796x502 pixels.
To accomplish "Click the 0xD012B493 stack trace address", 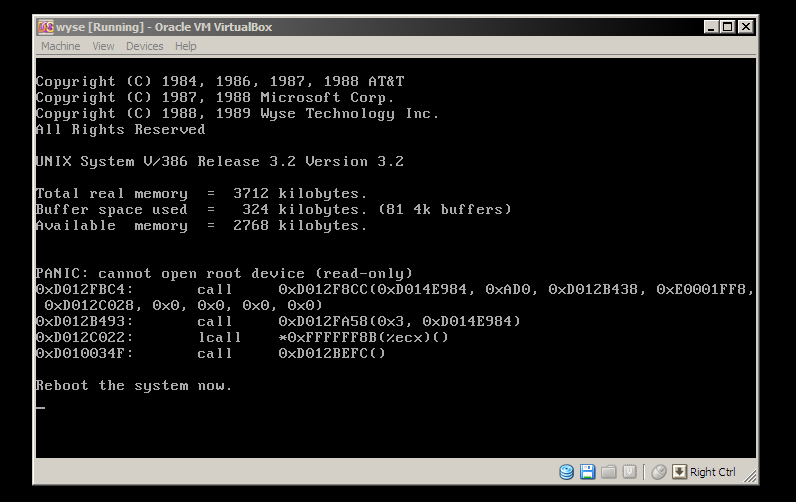I will coord(84,321).
